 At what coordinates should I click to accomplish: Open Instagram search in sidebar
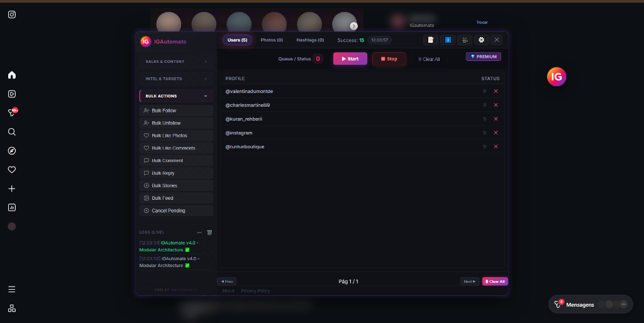tap(12, 132)
